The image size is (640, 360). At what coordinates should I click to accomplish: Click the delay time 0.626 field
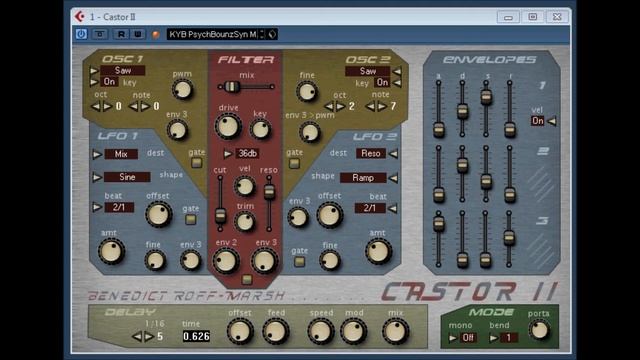tap(196, 336)
